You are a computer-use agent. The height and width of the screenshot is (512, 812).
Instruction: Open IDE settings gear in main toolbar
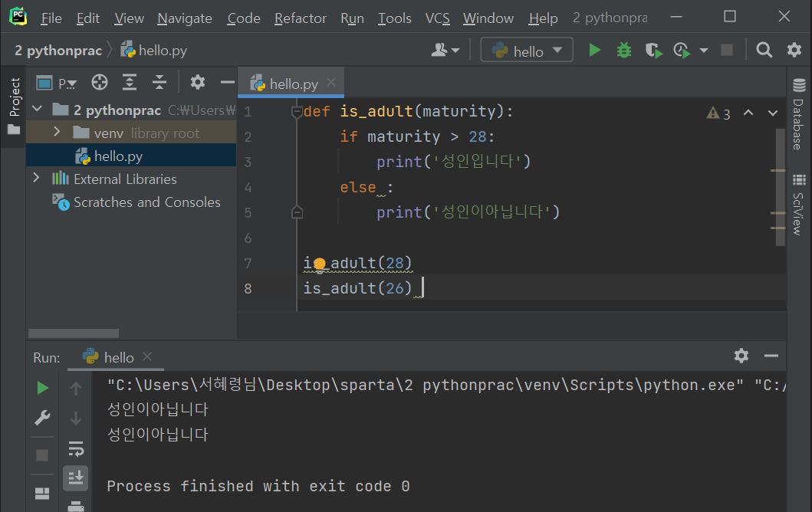pyautogui.click(x=794, y=49)
